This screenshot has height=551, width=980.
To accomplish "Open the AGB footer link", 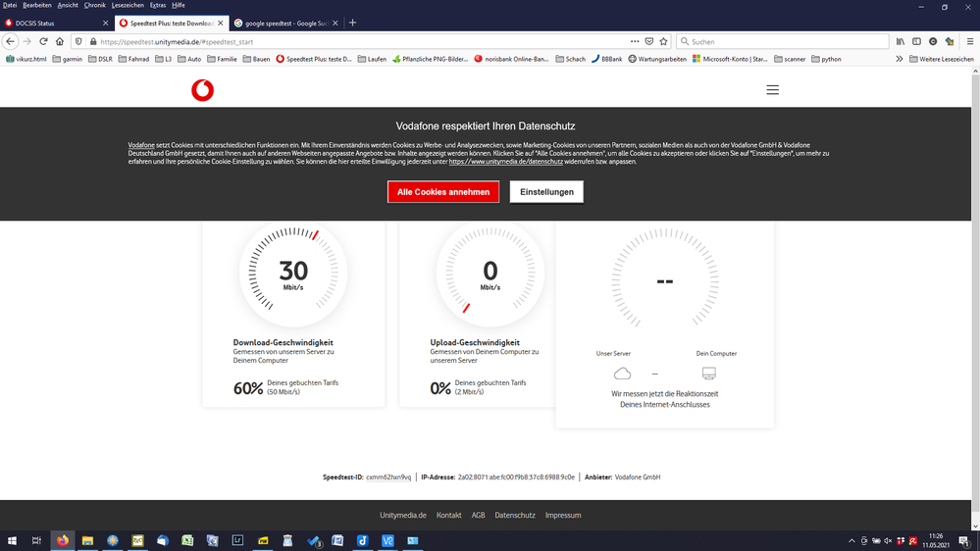I will (478, 516).
